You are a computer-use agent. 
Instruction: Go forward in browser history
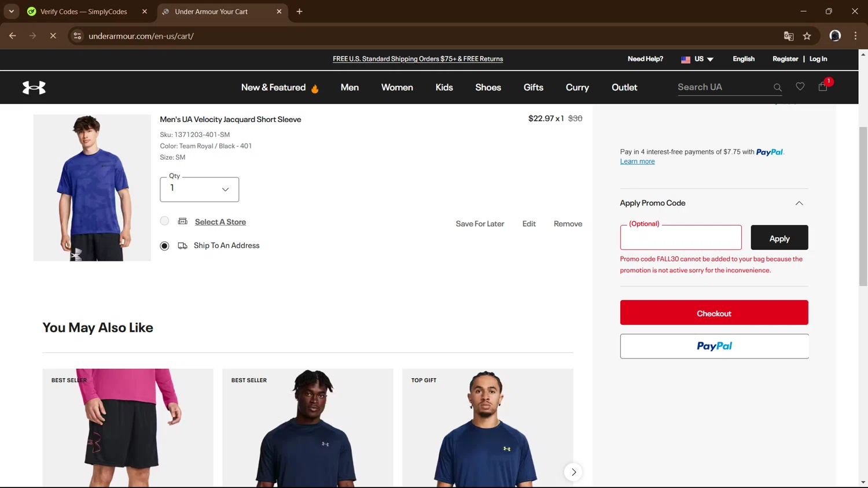[x=32, y=36]
